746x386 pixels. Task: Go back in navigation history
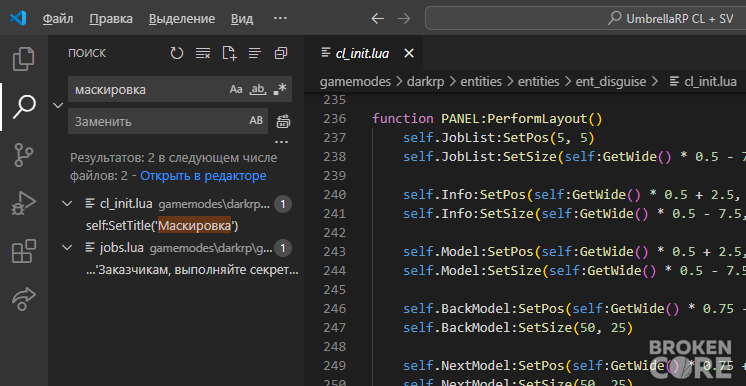(377, 18)
